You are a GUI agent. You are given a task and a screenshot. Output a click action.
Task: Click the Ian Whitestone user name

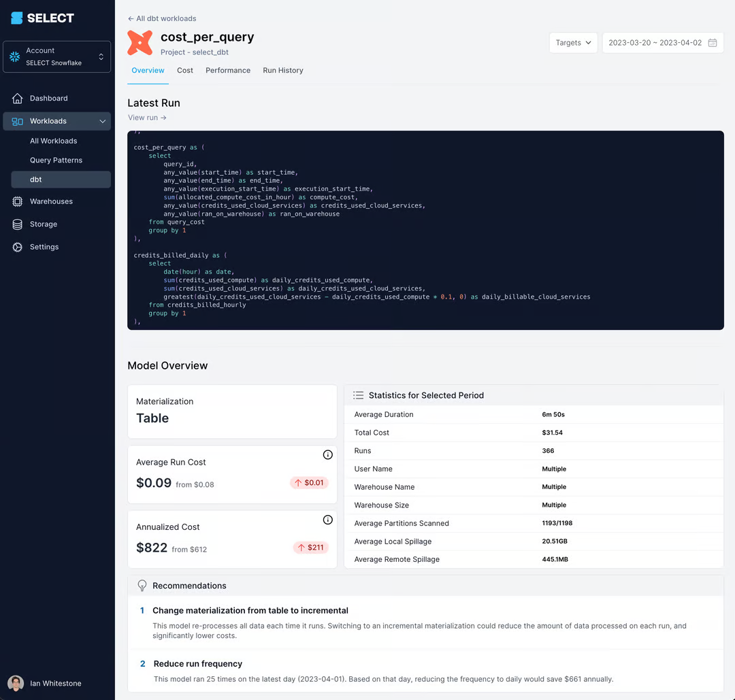tap(56, 683)
